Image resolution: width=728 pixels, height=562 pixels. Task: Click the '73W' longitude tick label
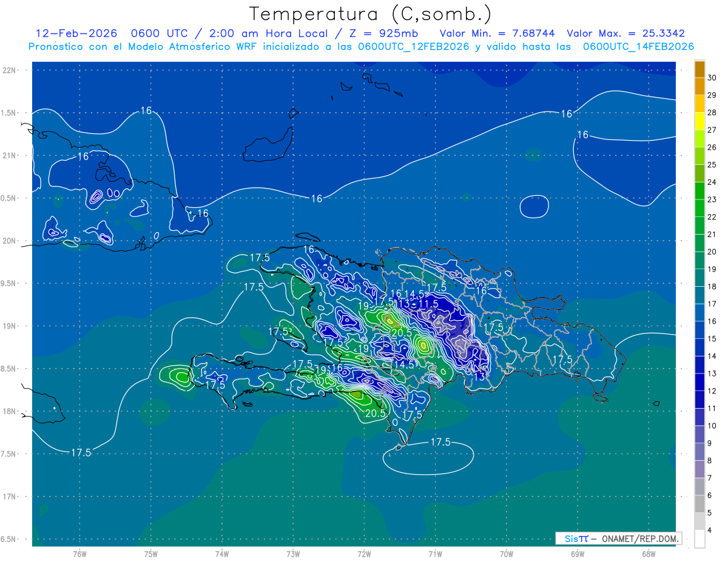pyautogui.click(x=293, y=554)
